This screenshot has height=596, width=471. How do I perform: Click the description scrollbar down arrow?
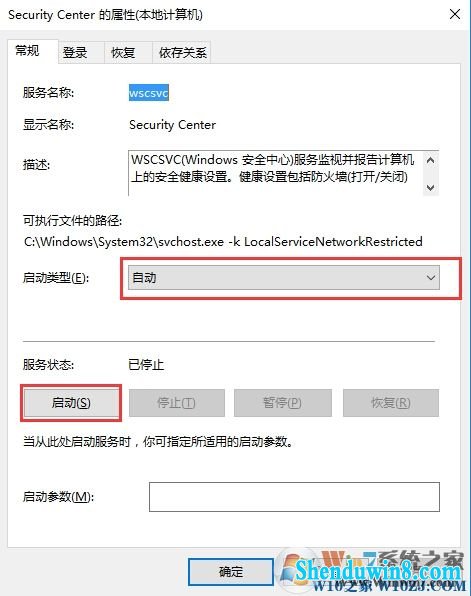coord(431,187)
